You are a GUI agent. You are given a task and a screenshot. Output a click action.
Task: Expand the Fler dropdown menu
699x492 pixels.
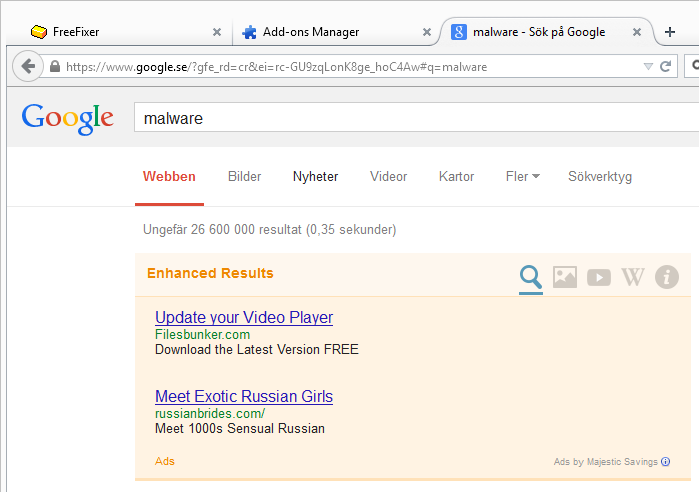522,176
